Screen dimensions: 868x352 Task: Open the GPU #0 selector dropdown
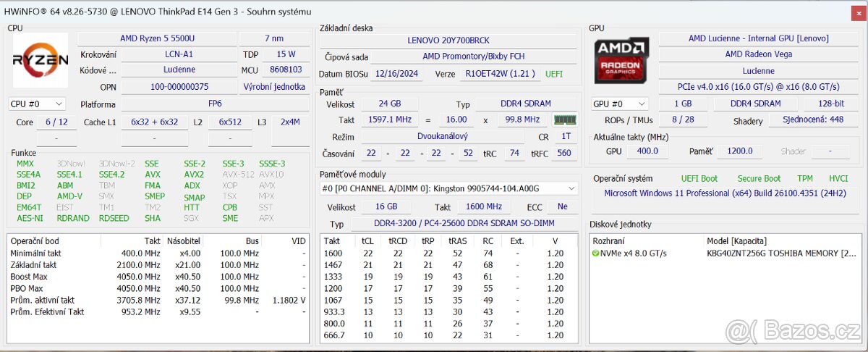click(619, 104)
